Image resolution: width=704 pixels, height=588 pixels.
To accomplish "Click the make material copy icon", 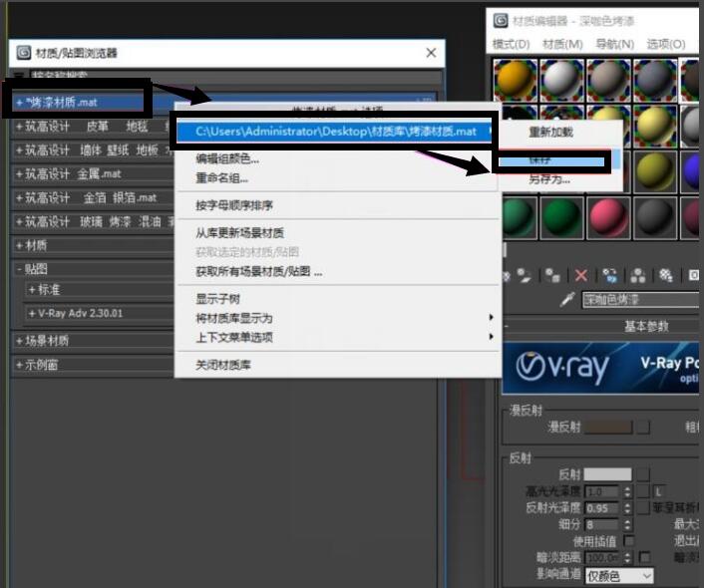I will coord(609,275).
